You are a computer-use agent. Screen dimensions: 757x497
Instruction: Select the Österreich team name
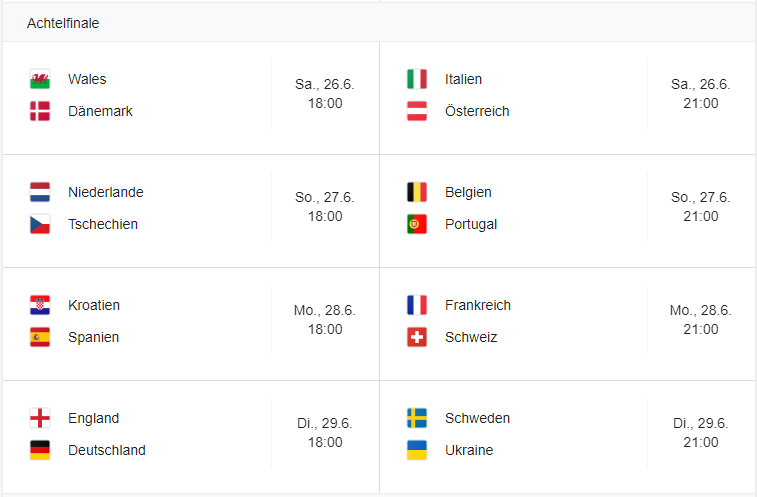point(477,111)
